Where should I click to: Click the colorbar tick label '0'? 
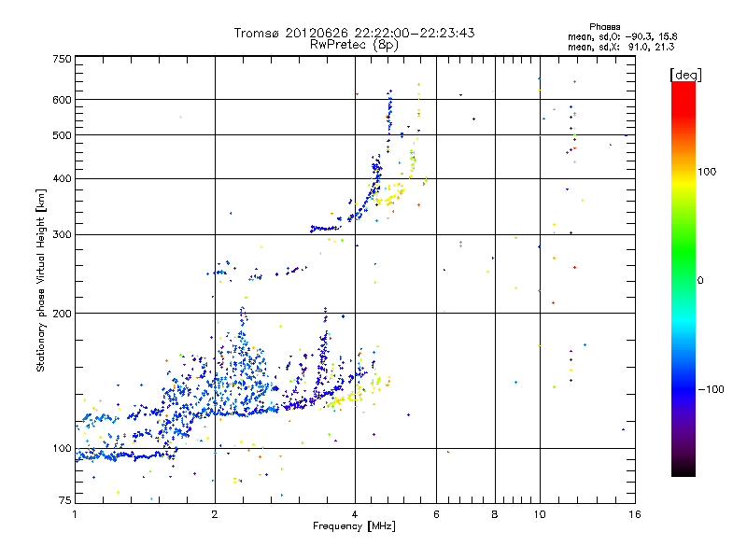[x=699, y=280]
